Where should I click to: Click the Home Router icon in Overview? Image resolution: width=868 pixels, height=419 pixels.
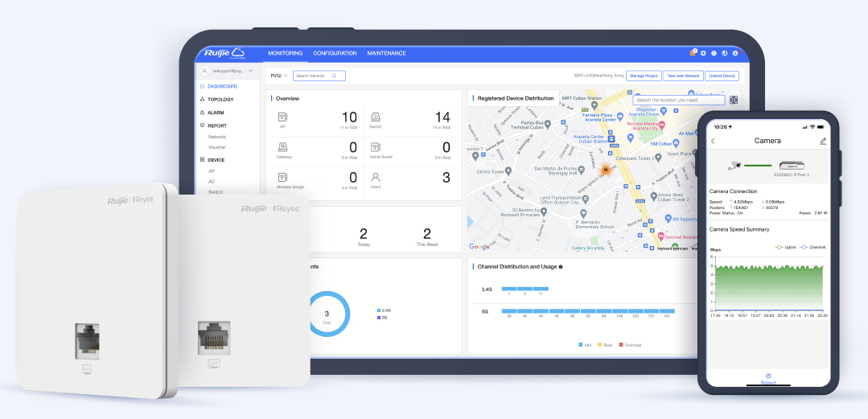pyautogui.click(x=376, y=147)
